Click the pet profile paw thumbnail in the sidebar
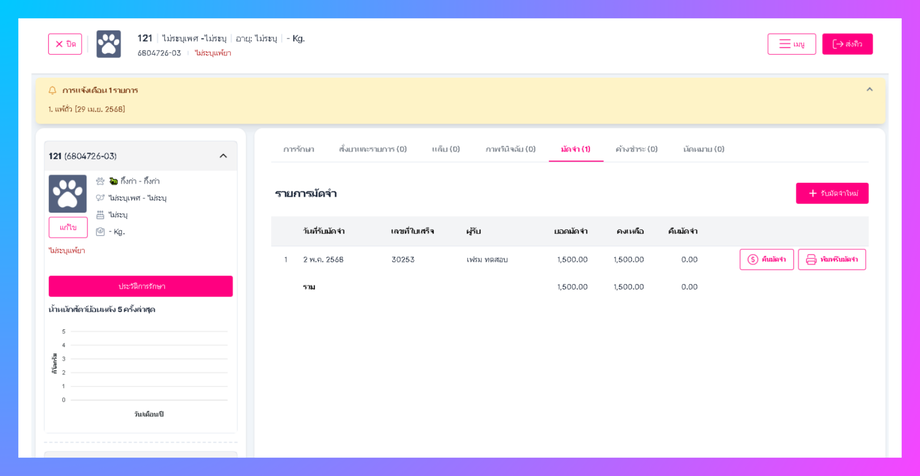This screenshot has height=476, width=920. click(x=67, y=194)
